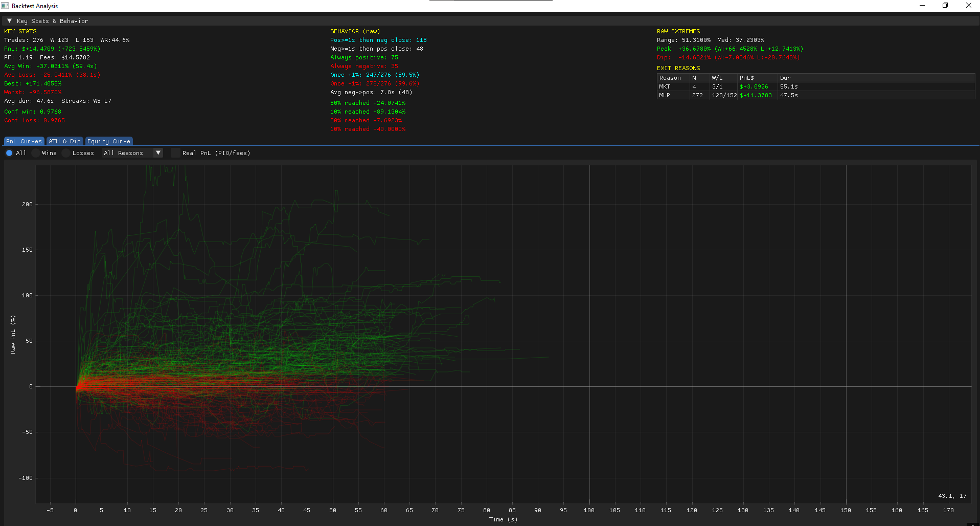The width and height of the screenshot is (980, 526).
Task: Sort by the Reason column header
Action: pyautogui.click(x=671, y=78)
